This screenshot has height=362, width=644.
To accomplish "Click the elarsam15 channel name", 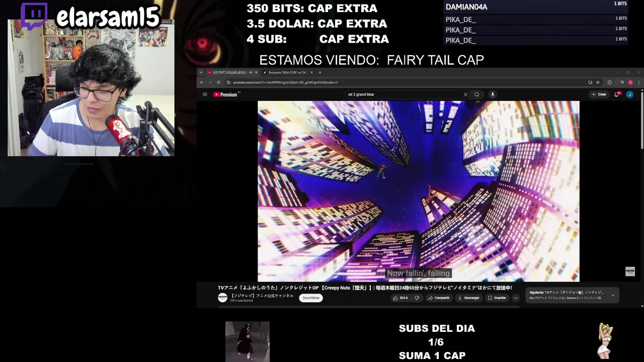I will pyautogui.click(x=108, y=18).
